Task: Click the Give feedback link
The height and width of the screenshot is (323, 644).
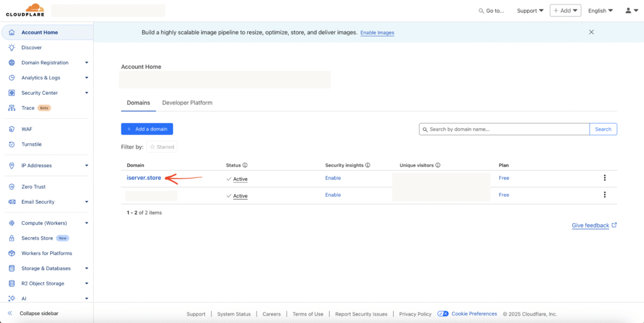Action: pyautogui.click(x=594, y=226)
